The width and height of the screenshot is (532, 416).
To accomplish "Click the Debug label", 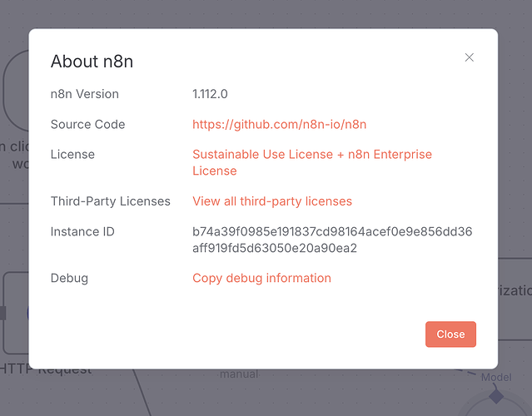I will pos(69,278).
